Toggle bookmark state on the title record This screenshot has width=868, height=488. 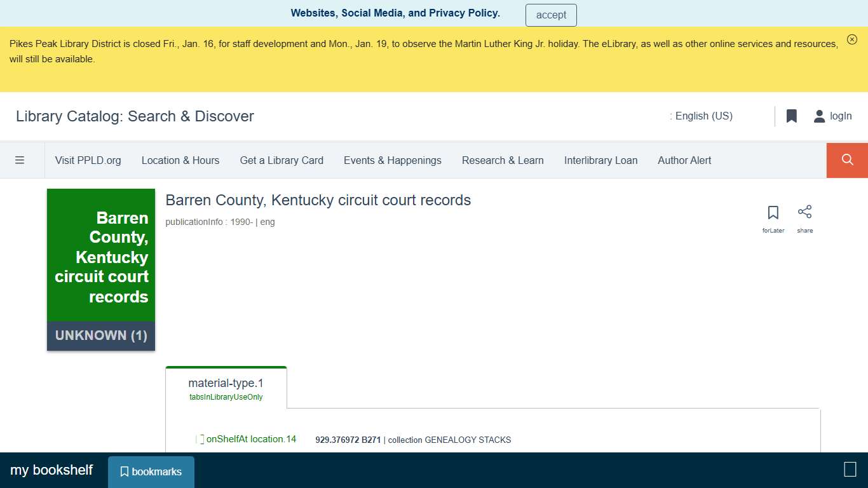tap(773, 212)
